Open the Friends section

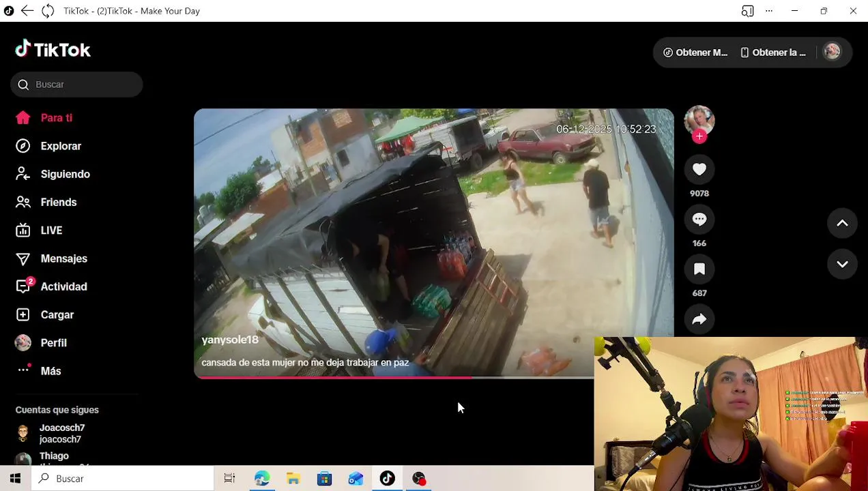point(58,202)
